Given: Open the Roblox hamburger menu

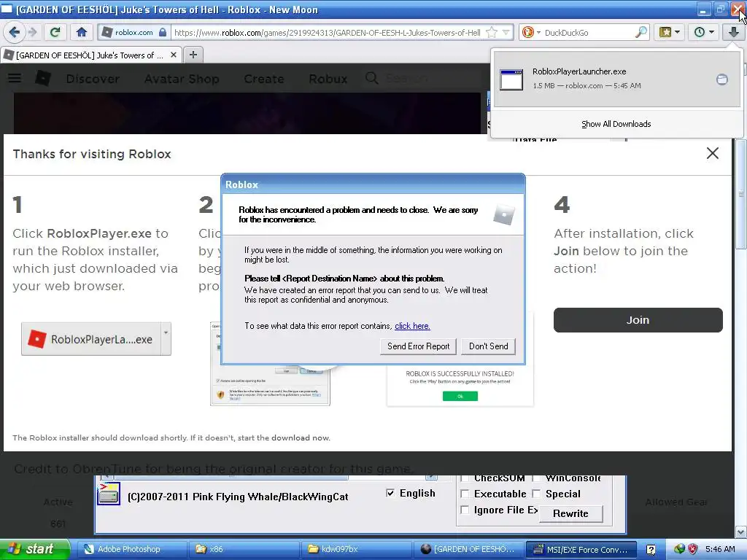Looking at the screenshot, I should point(15,77).
